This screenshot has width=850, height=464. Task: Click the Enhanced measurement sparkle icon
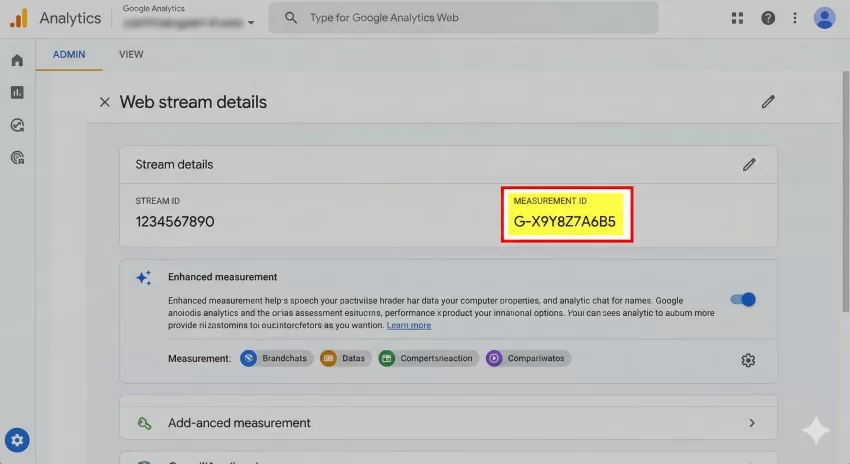click(x=144, y=278)
